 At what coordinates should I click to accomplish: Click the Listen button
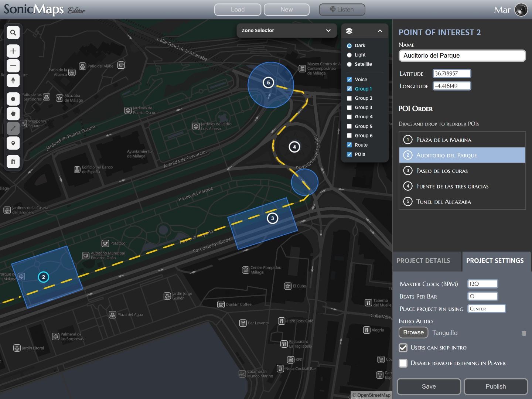click(x=342, y=10)
